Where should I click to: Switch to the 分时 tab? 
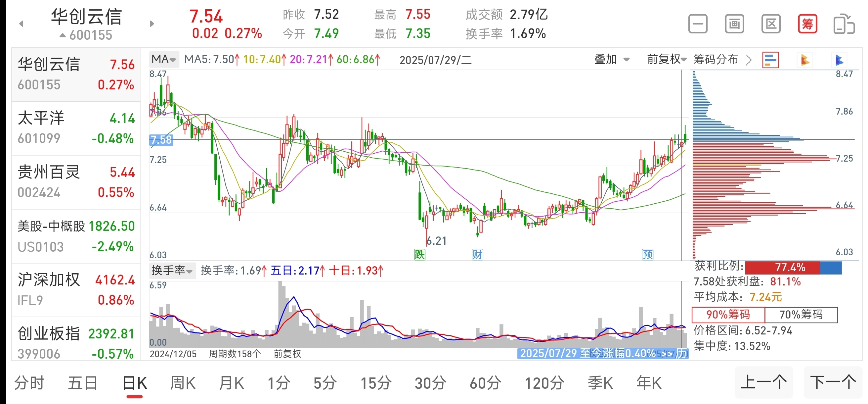(x=29, y=383)
